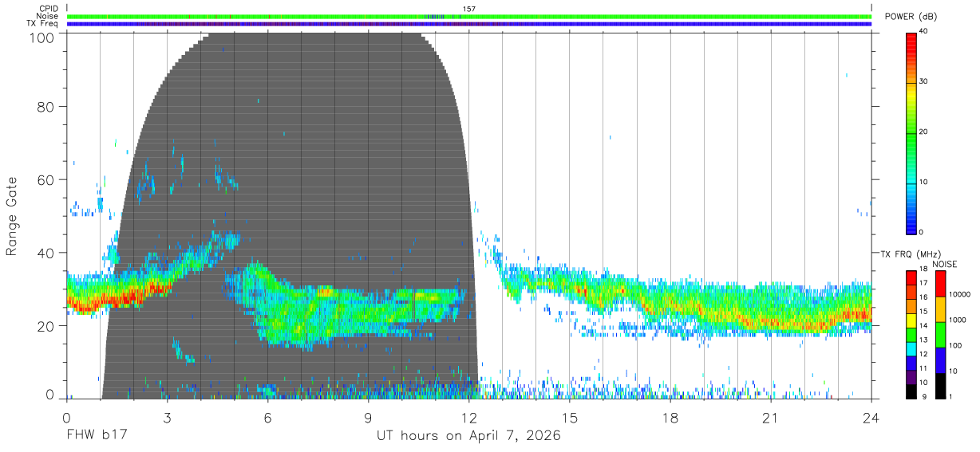980x452 pixels.
Task: Click the x-axis tick label 24
Action: click(x=871, y=418)
